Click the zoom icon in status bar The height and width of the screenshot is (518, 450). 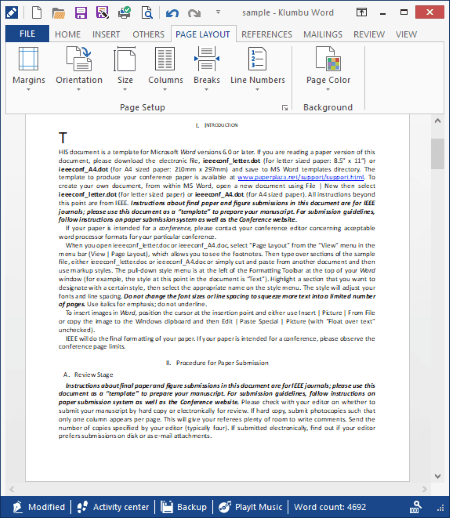click(x=415, y=507)
